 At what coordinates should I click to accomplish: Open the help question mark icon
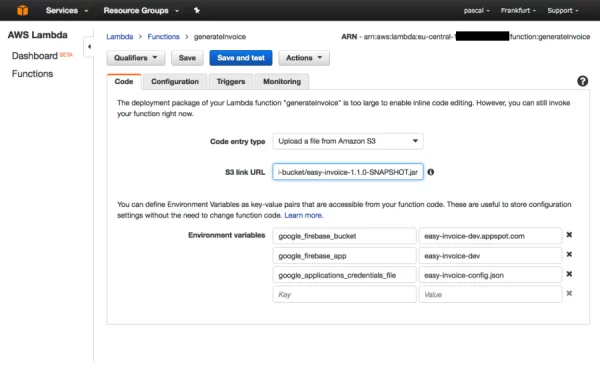point(582,81)
